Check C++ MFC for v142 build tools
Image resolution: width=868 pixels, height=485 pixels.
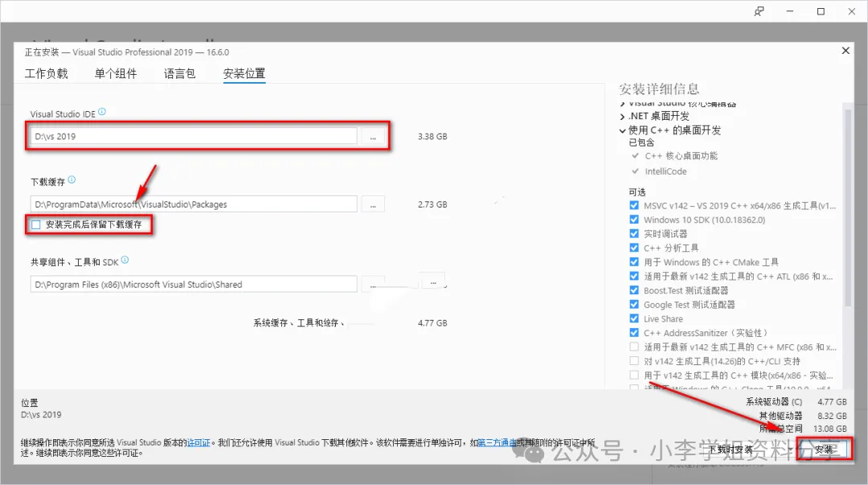634,347
